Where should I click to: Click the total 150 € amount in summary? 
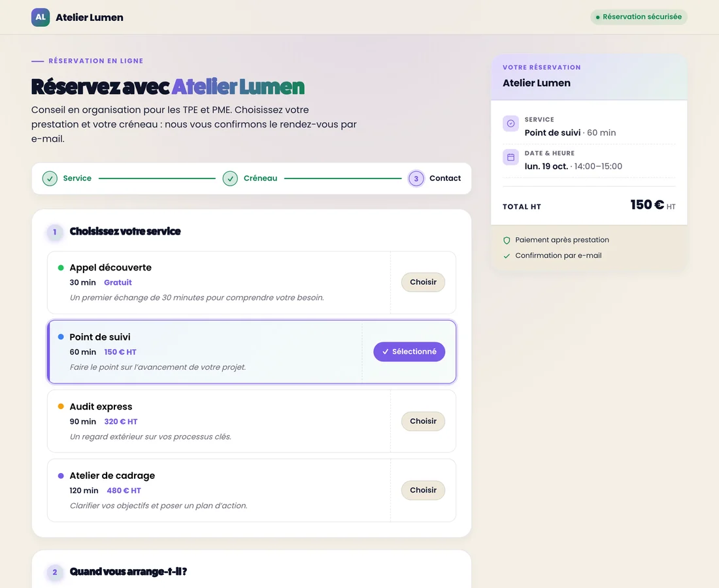(x=647, y=205)
